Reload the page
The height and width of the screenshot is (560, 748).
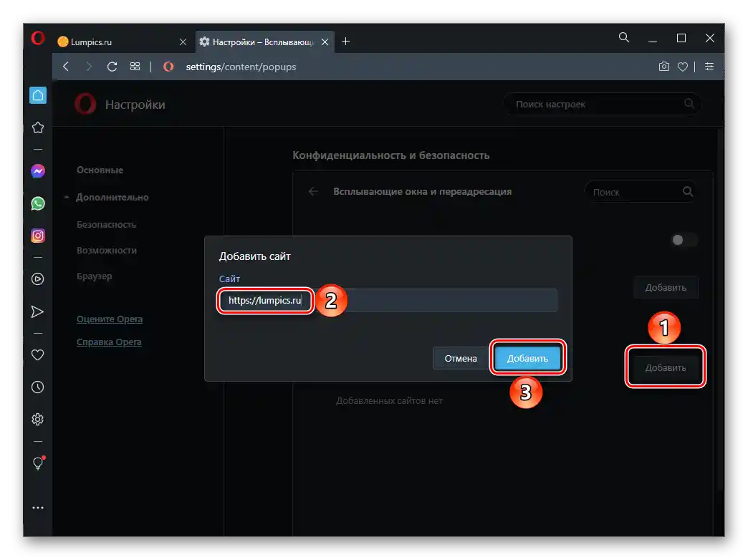(x=112, y=67)
